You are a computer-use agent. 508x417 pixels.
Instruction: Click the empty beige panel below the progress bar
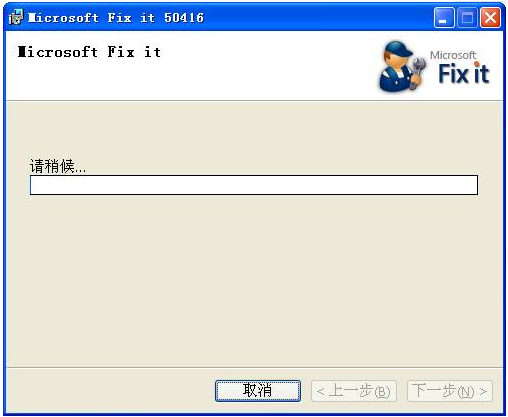coord(254,280)
